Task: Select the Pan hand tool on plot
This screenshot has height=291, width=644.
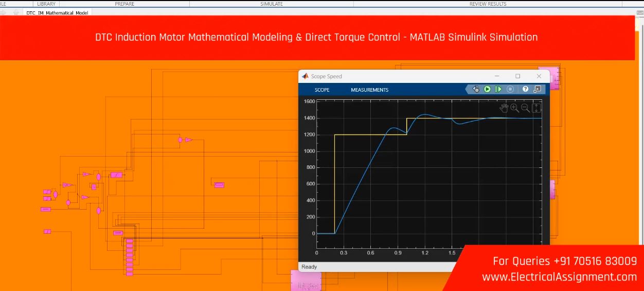Action: (504, 108)
